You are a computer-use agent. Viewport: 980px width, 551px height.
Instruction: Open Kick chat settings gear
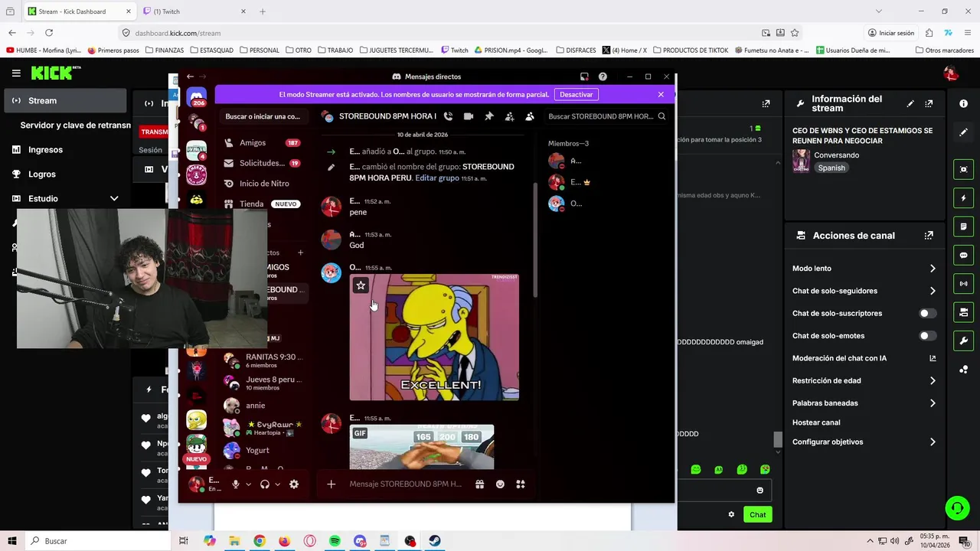click(x=731, y=514)
